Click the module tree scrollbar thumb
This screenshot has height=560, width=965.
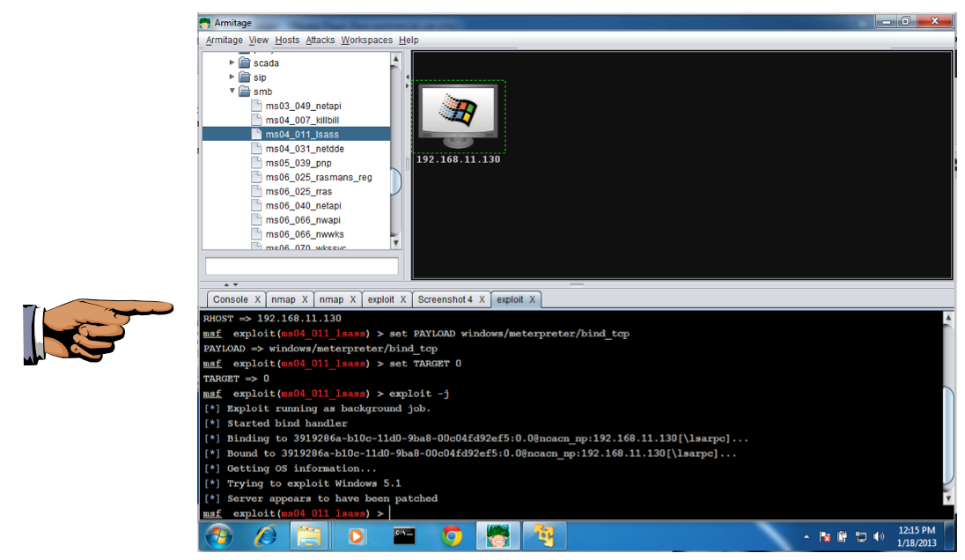point(395,181)
